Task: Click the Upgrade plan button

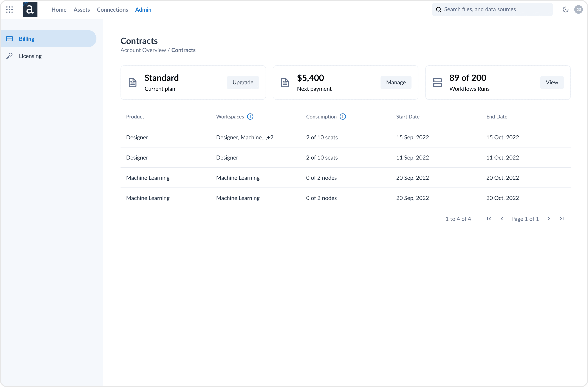Action: (x=243, y=82)
